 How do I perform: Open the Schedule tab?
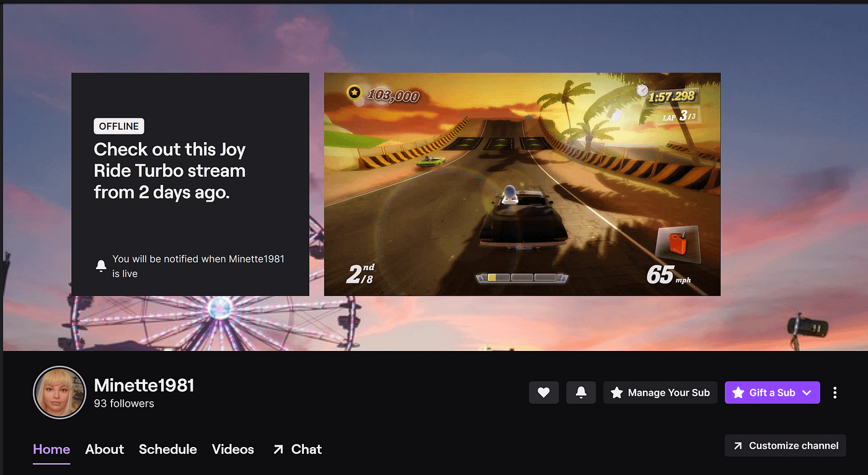coord(168,449)
